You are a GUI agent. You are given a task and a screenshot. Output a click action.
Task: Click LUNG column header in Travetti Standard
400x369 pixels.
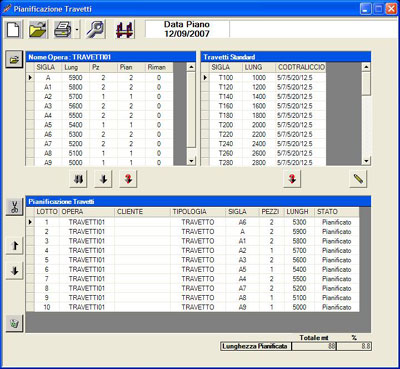point(259,67)
